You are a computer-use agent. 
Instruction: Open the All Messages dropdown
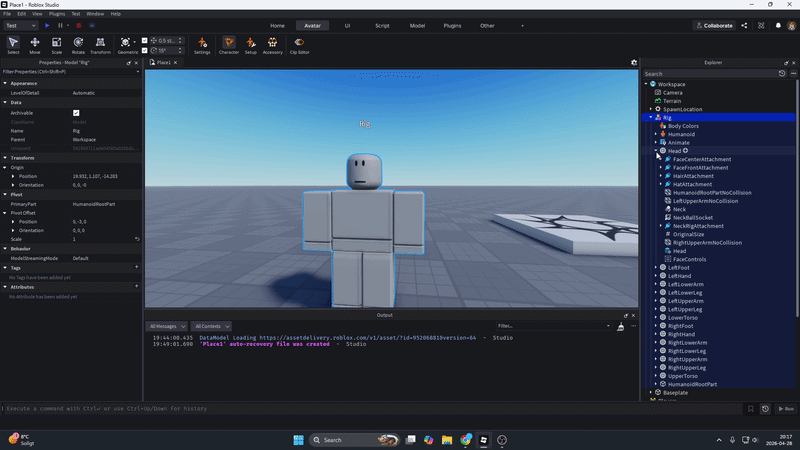pyautogui.click(x=167, y=327)
